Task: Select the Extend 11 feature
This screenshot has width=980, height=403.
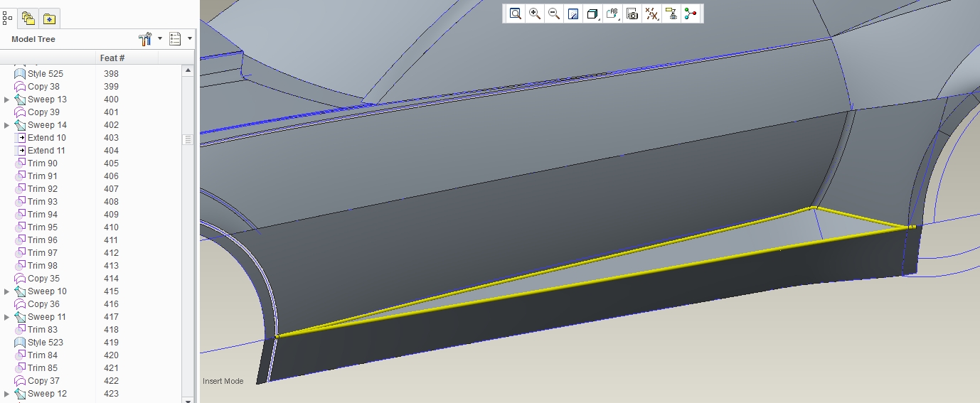Action: [46, 151]
